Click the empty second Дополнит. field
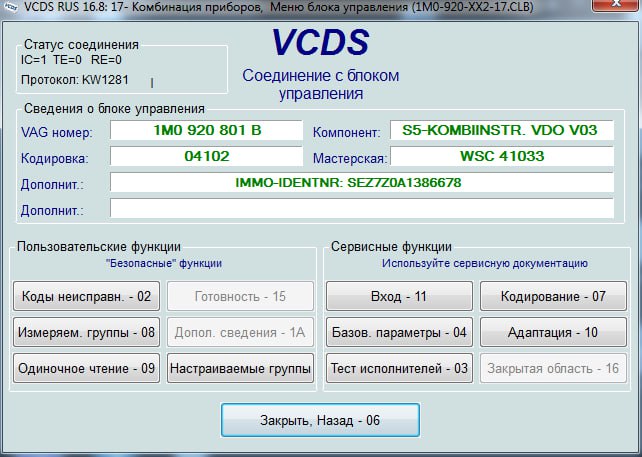The image size is (642, 457). 362,208
